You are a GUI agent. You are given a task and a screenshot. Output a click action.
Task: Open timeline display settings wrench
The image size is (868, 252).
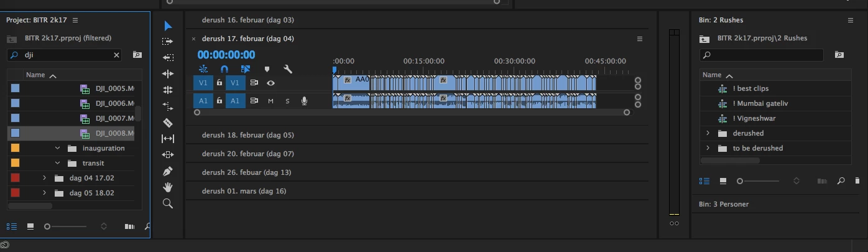point(287,69)
